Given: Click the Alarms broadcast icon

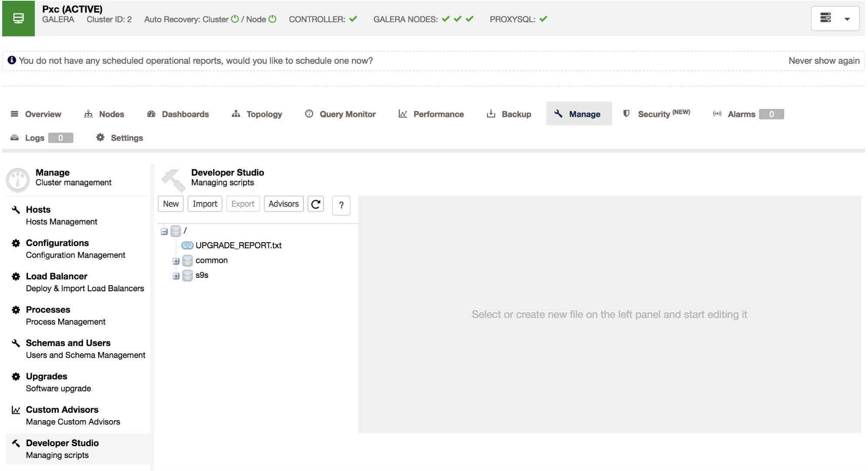Looking at the screenshot, I should click(x=717, y=114).
